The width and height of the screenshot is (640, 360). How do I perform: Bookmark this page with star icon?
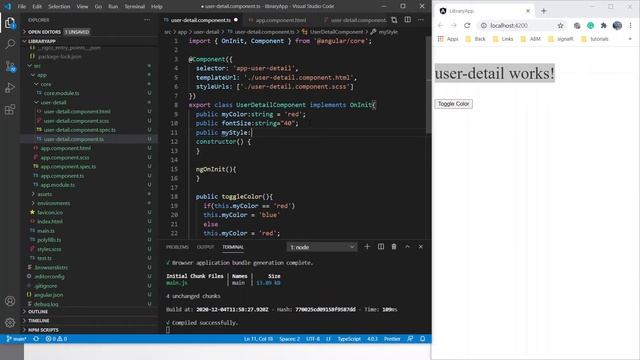[x=560, y=25]
